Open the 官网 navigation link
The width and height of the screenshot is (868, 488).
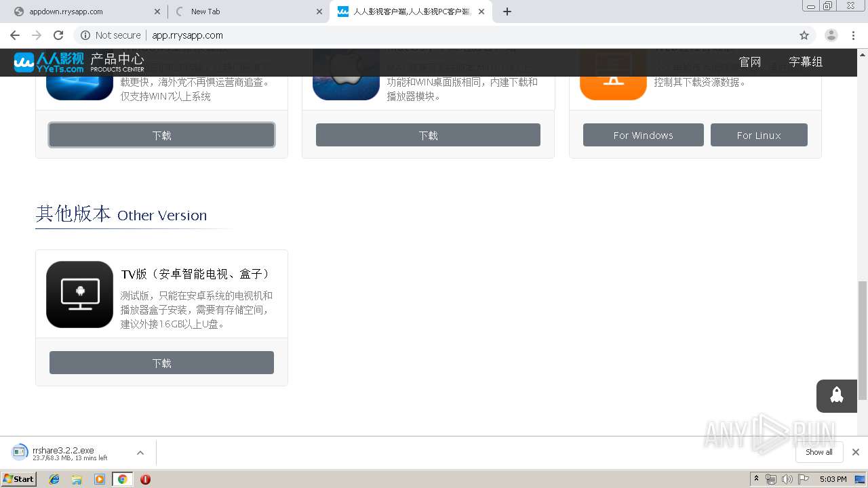tap(750, 62)
